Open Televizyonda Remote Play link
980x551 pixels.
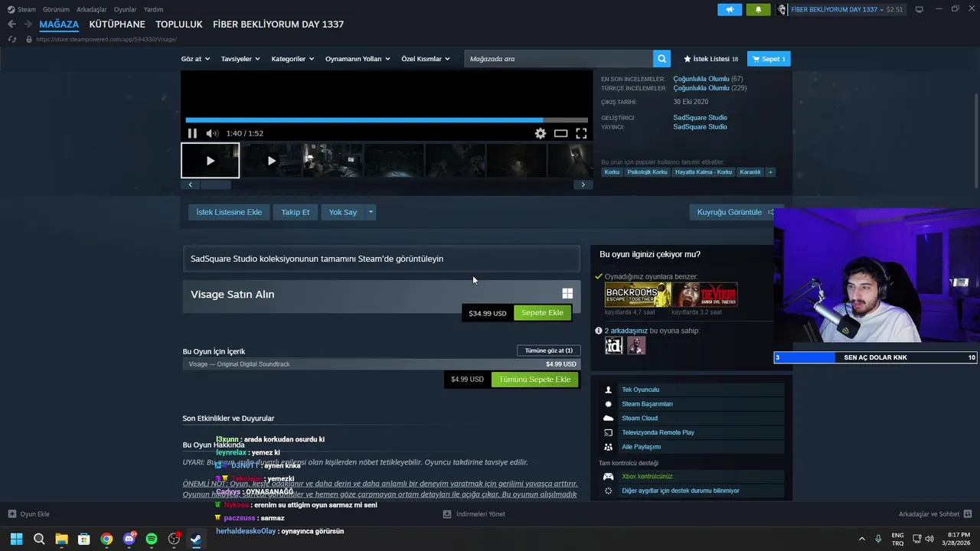658,432
